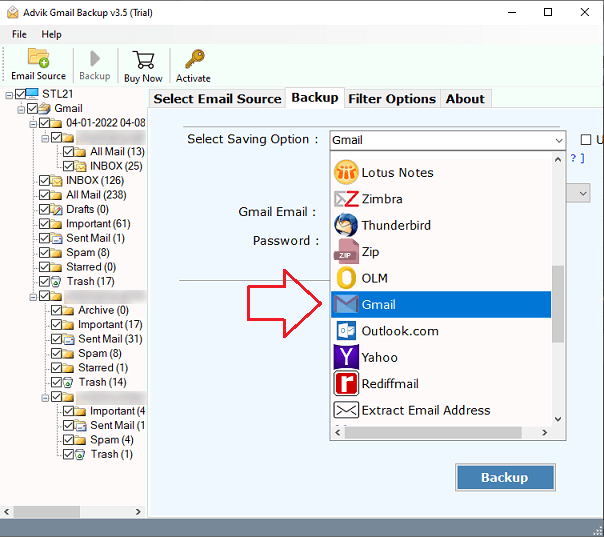Toggle the checkbox right of saving option
Image resolution: width=604 pixels, height=537 pixels.
point(586,139)
